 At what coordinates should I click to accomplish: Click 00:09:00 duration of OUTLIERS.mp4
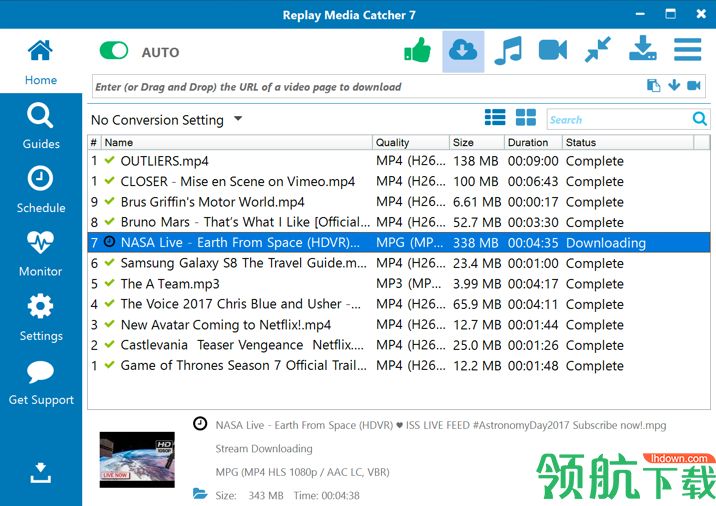coord(533,161)
